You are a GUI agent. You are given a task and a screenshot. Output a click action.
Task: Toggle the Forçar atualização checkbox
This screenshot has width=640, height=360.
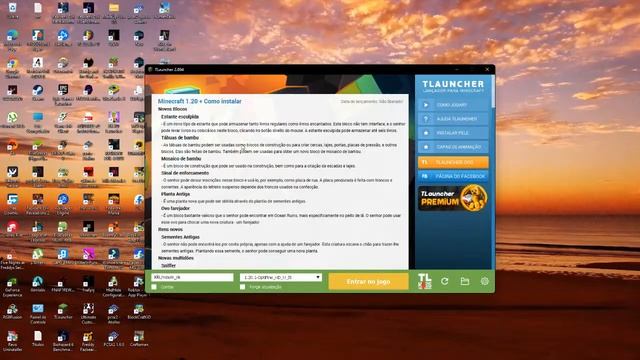[242, 287]
